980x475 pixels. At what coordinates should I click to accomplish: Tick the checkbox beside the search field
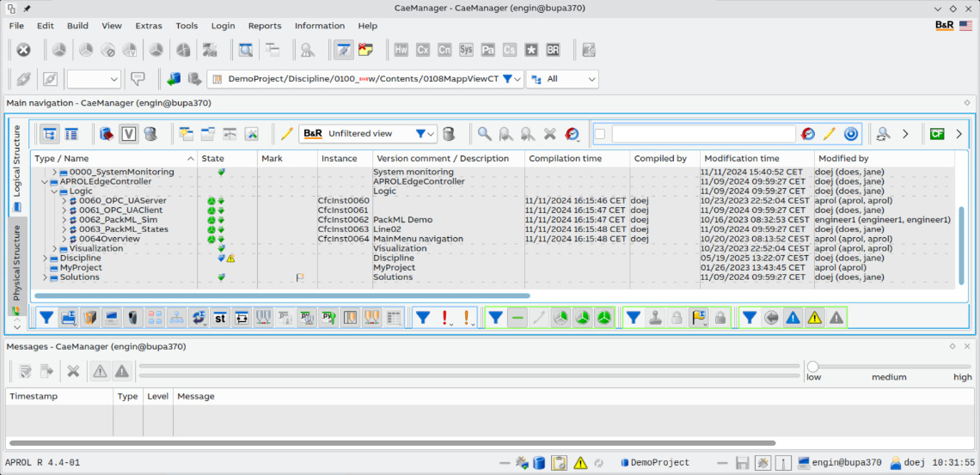coord(600,134)
